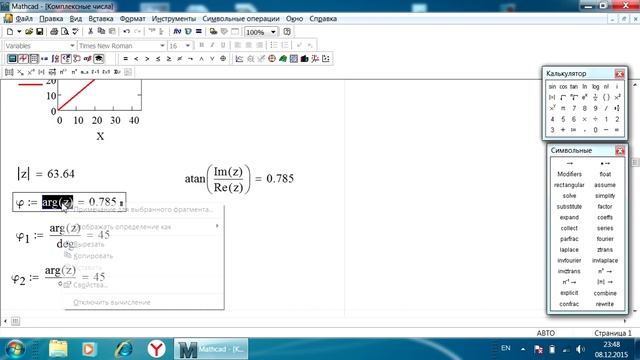Screen dimensions: 640x360
Task: Click float in Символьные palette
Action: point(605,174)
